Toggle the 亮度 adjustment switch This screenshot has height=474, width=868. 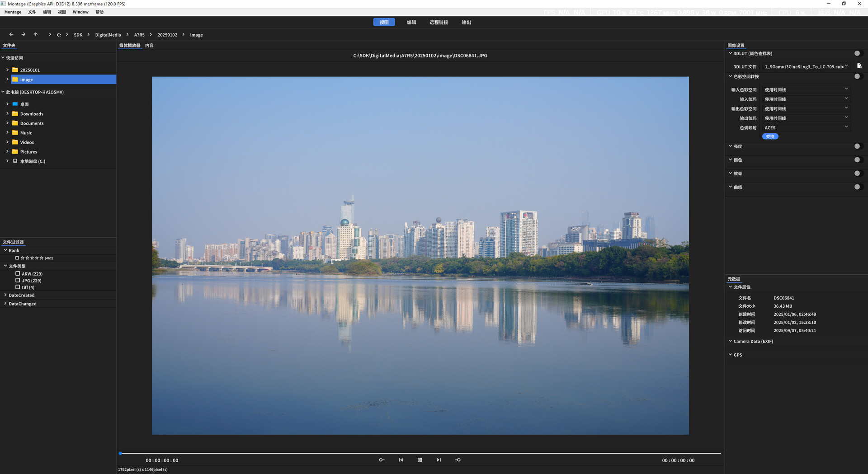point(858,146)
